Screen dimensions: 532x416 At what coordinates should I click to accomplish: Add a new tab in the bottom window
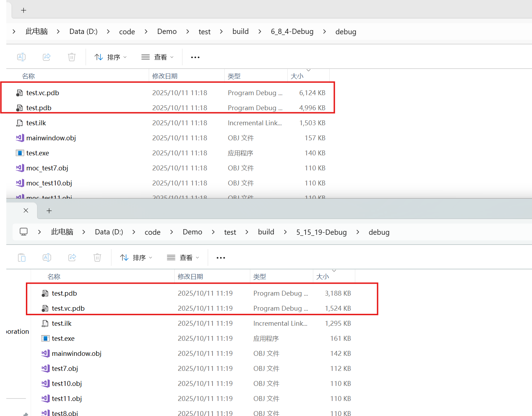coord(49,211)
